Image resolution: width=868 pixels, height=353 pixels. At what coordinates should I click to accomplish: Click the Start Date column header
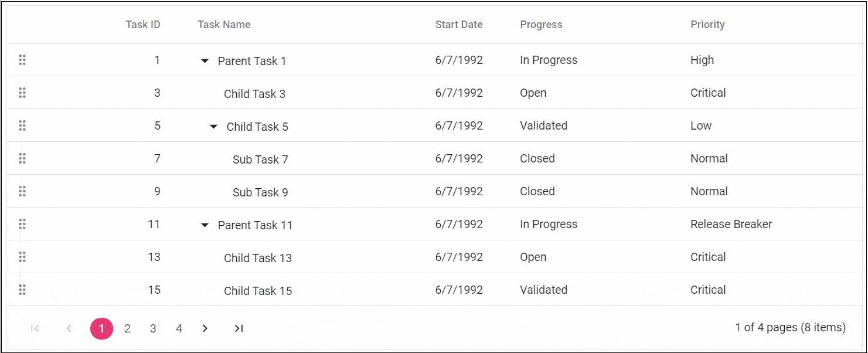coord(459,25)
